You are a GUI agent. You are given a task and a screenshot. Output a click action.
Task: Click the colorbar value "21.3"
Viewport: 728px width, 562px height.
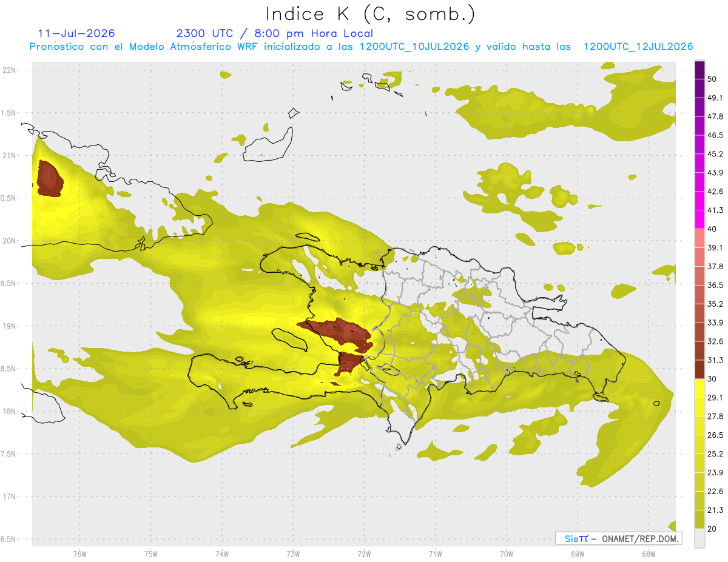point(715,510)
